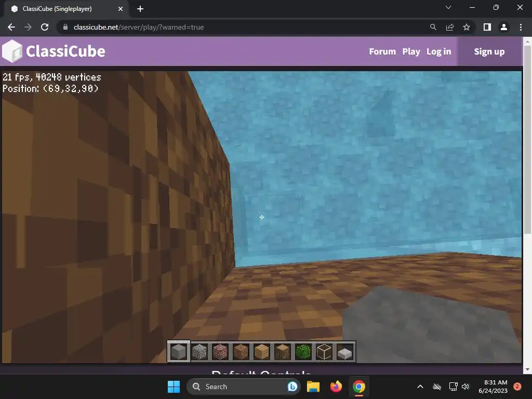Go to Log in

(438, 51)
